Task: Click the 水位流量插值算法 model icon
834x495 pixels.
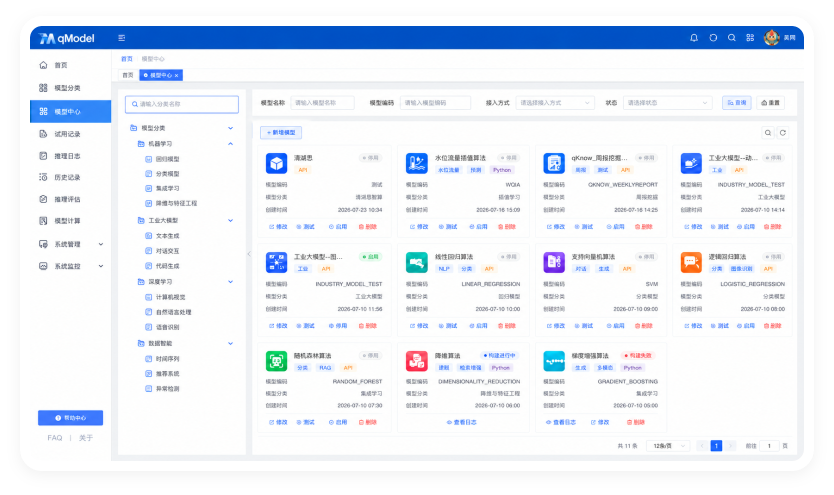Action: pyautogui.click(x=416, y=163)
